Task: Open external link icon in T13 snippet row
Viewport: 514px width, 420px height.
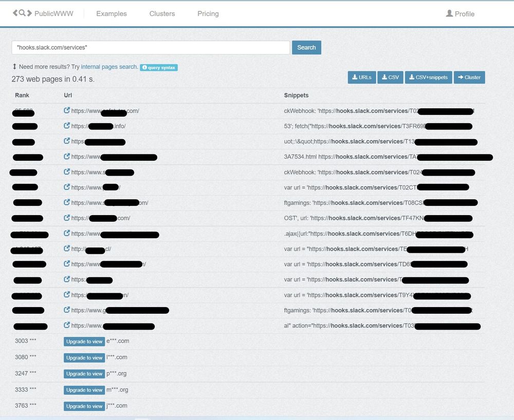Action: coord(67,141)
